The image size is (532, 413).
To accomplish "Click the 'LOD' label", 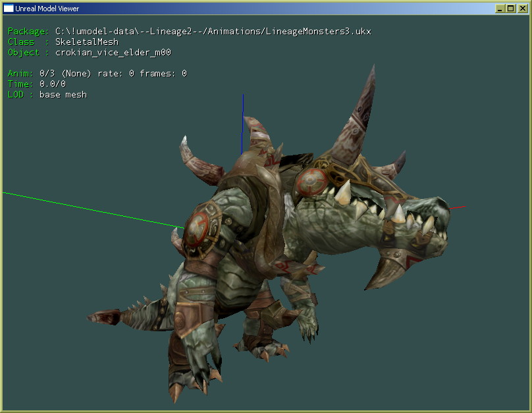I will click(x=16, y=94).
